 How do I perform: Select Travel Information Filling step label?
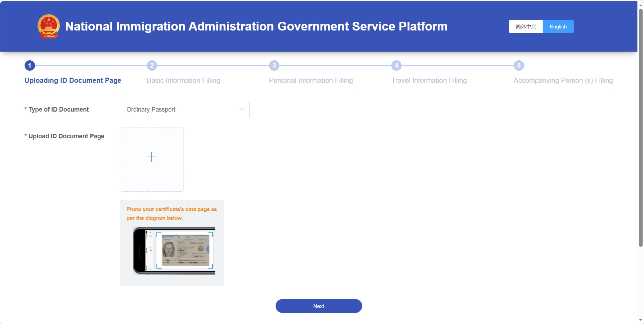429,80
